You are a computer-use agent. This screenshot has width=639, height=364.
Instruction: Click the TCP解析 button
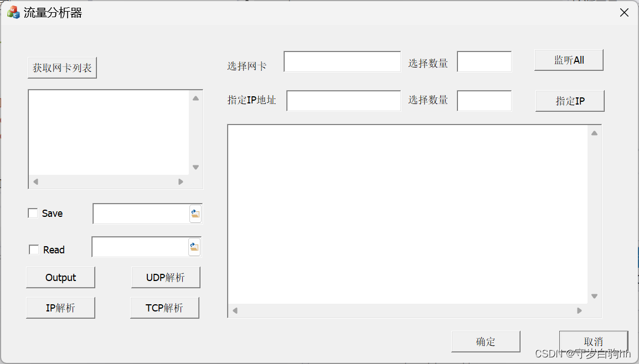click(x=164, y=308)
